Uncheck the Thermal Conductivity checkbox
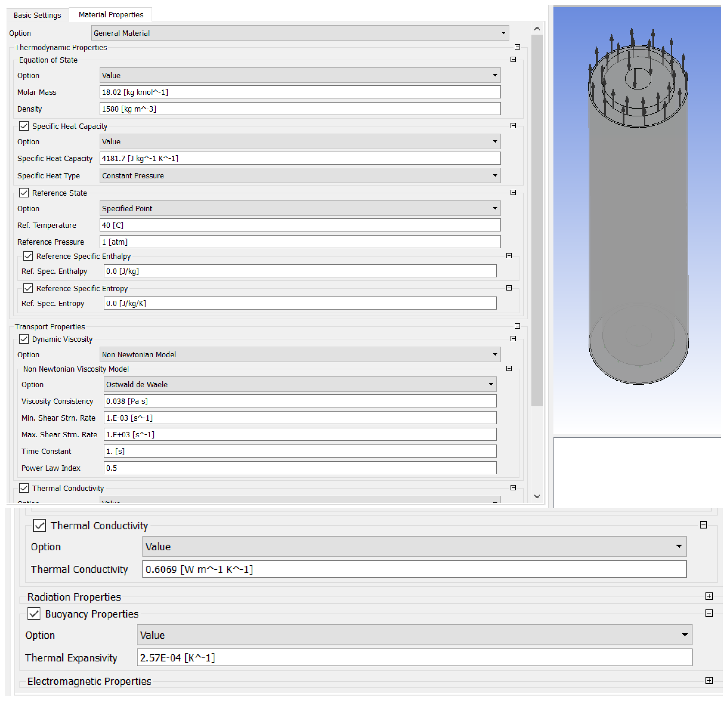This screenshot has width=728, height=701. click(39, 525)
